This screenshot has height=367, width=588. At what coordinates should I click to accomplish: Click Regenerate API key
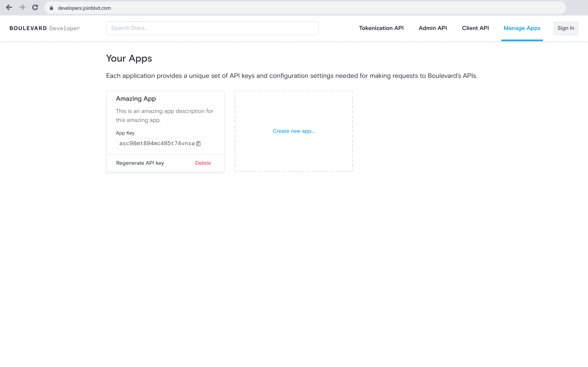tap(140, 163)
